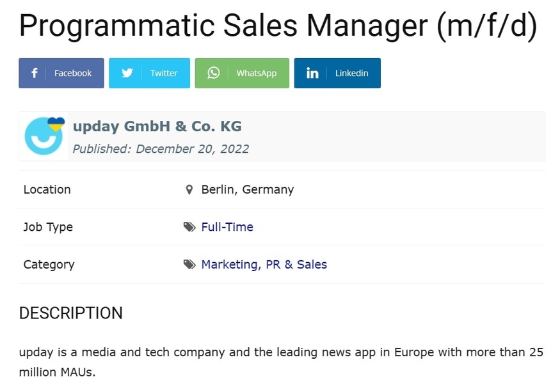Share the job via the Twitter label
The width and height of the screenshot is (560, 392).
tap(164, 73)
